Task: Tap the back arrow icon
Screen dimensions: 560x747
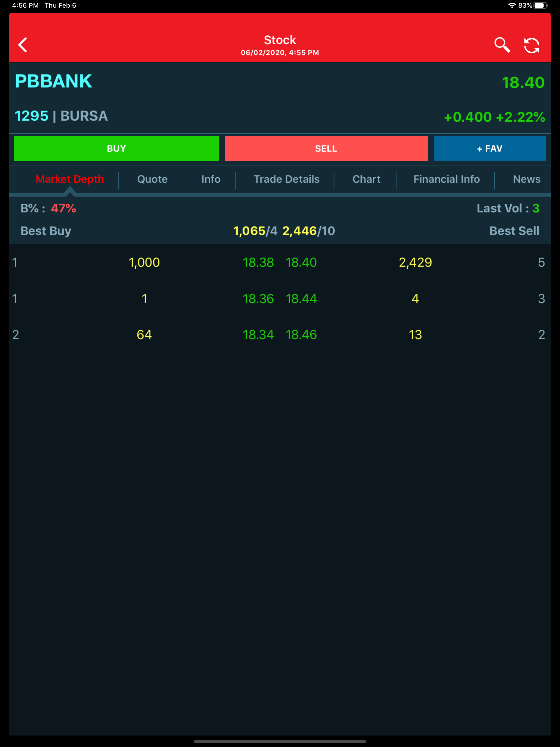Action: click(x=23, y=45)
